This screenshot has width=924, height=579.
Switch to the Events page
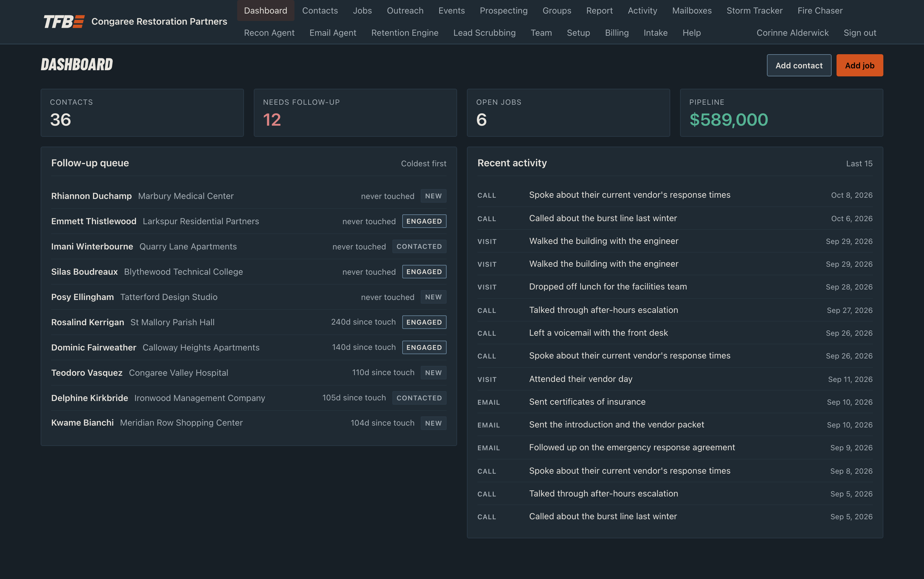tap(452, 11)
